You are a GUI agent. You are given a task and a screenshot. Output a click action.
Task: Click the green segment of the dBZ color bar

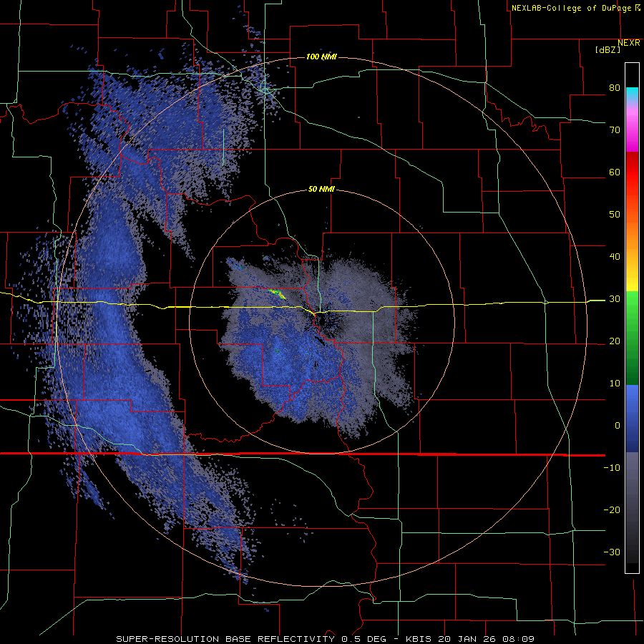point(632,338)
